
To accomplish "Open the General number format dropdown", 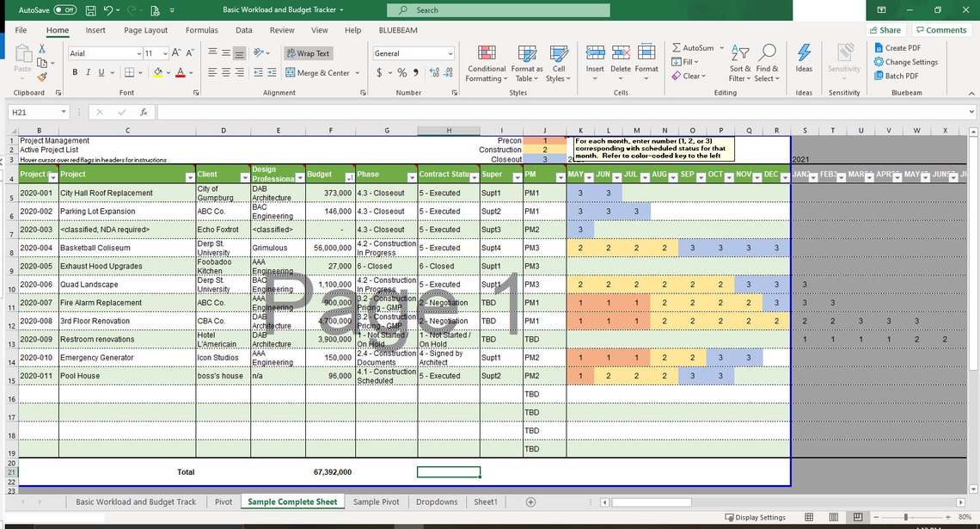I will [x=450, y=52].
